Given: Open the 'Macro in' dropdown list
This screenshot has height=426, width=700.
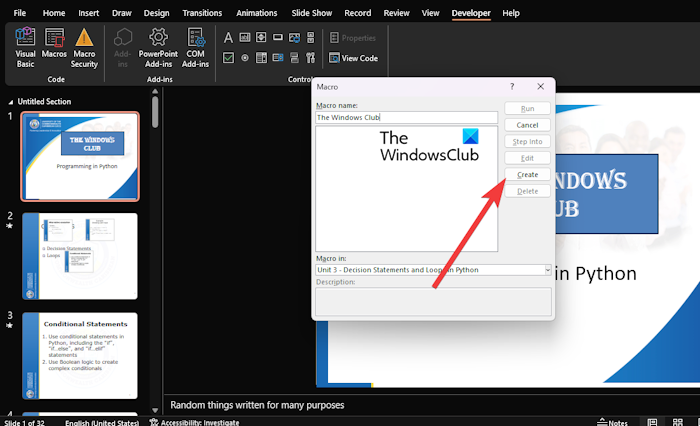Looking at the screenshot, I should (x=547, y=270).
